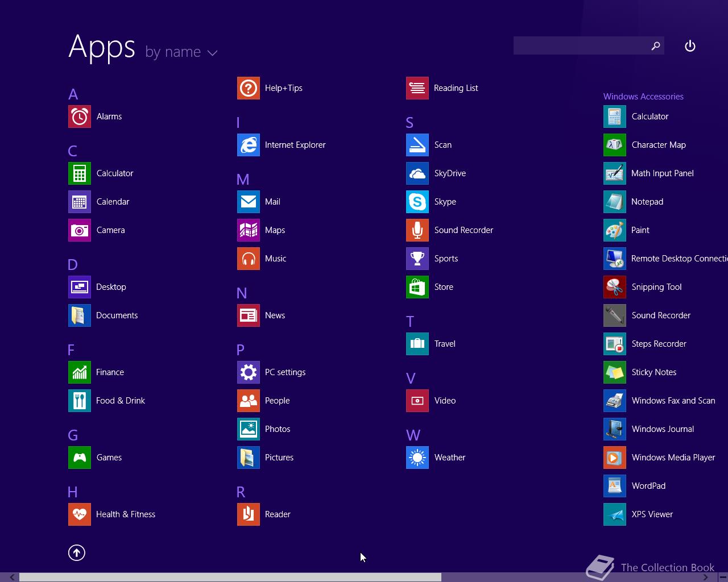Click the letter M group header
The height and width of the screenshot is (582, 728).
pyautogui.click(x=243, y=180)
